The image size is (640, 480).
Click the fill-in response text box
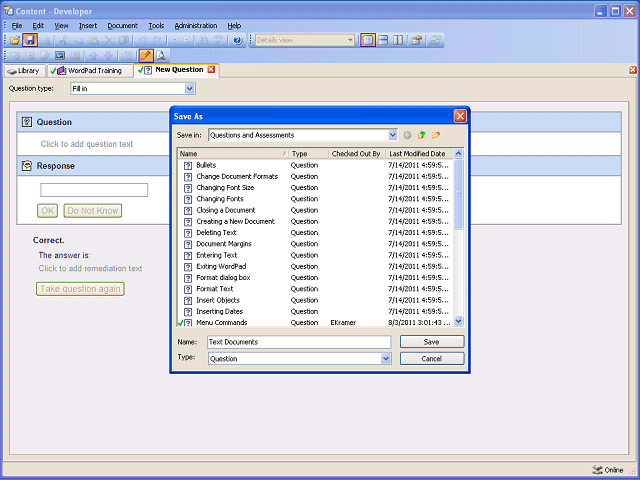94,190
